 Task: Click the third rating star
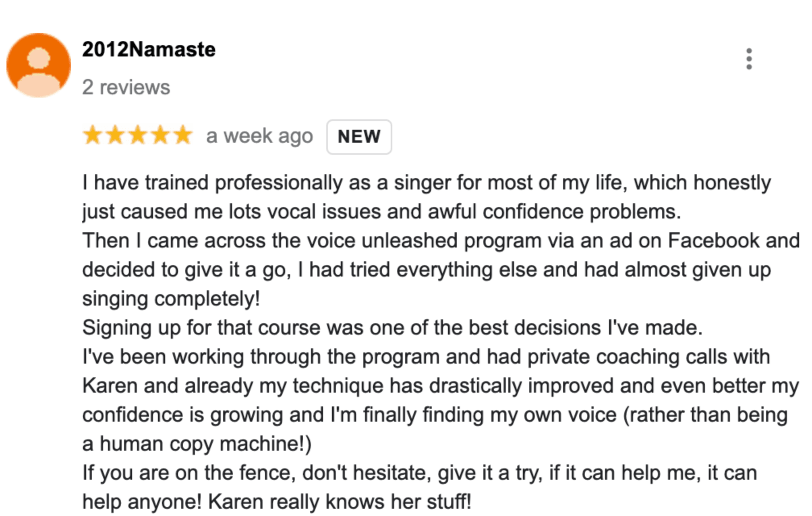[x=138, y=135]
